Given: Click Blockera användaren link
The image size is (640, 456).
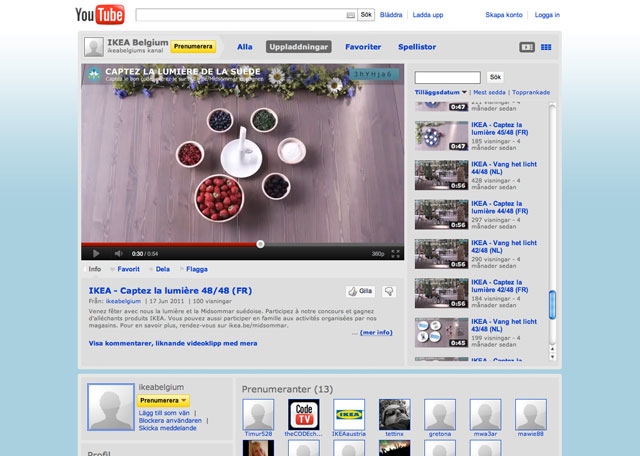Looking at the screenshot, I should [170, 420].
